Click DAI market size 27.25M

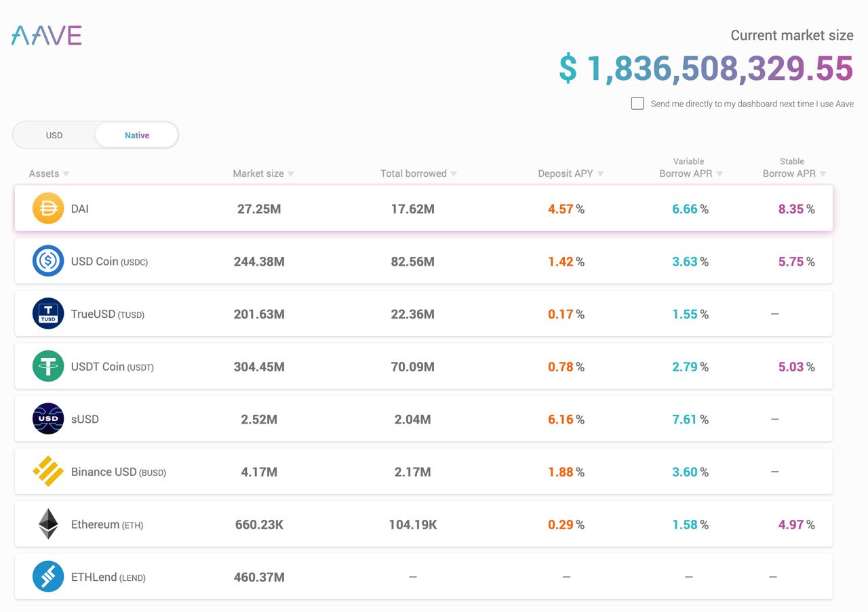259,209
